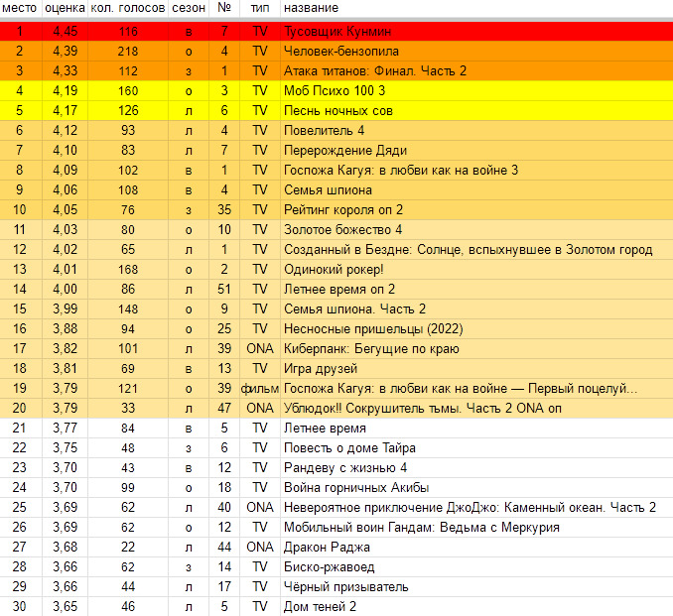Image resolution: width=673 pixels, height=616 pixels.
Task: Click 'Мобильный воин Гандам: Ведьма с Меркурия'
Action: pyautogui.click(x=422, y=527)
